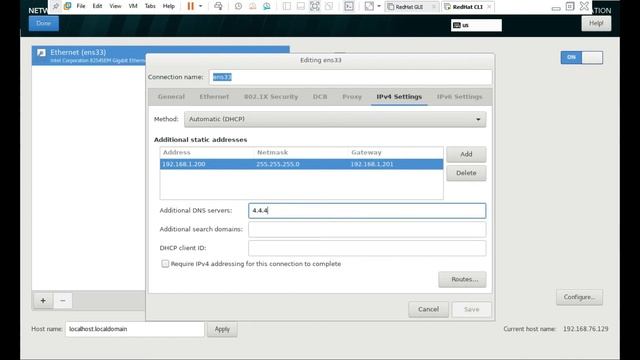Click the us keyboard layout indicator

[476, 25]
